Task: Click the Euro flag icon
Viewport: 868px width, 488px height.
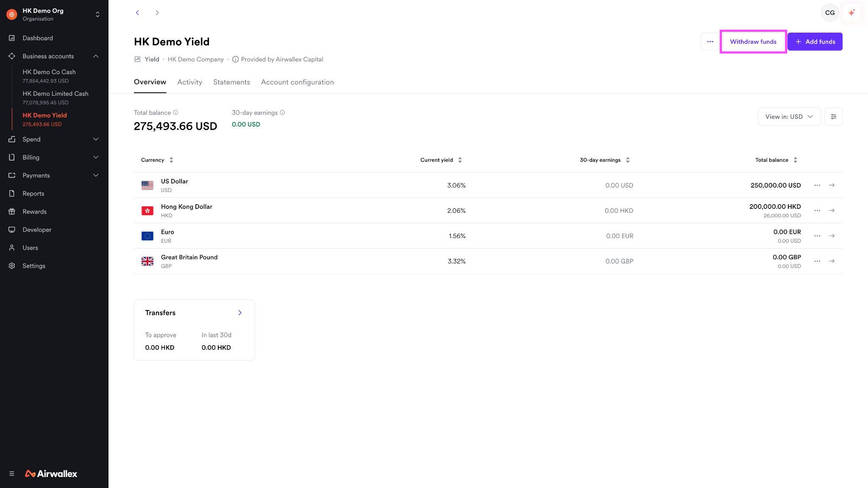Action: click(x=147, y=236)
